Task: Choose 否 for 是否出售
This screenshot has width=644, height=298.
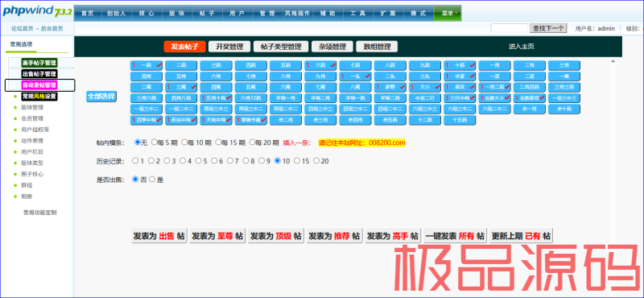Action: coord(135,180)
